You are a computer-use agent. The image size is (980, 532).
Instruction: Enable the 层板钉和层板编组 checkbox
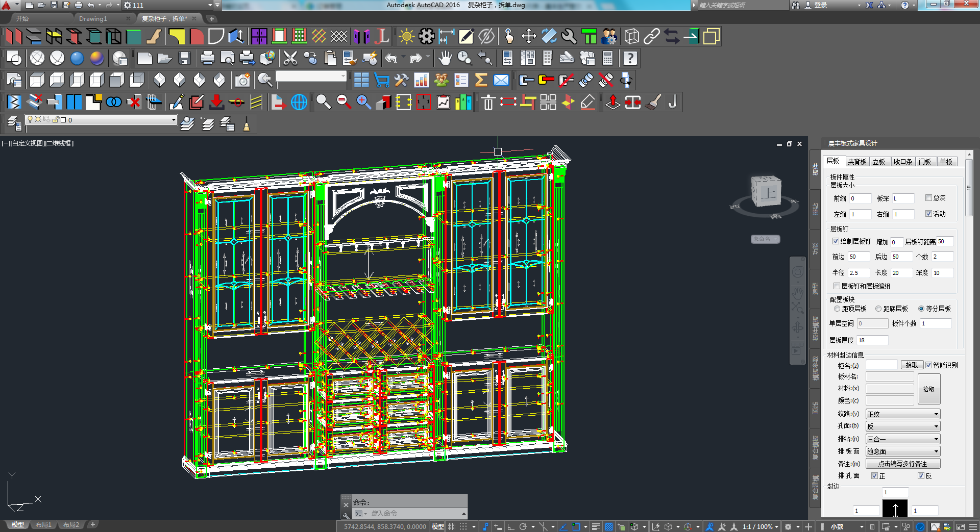[837, 286]
